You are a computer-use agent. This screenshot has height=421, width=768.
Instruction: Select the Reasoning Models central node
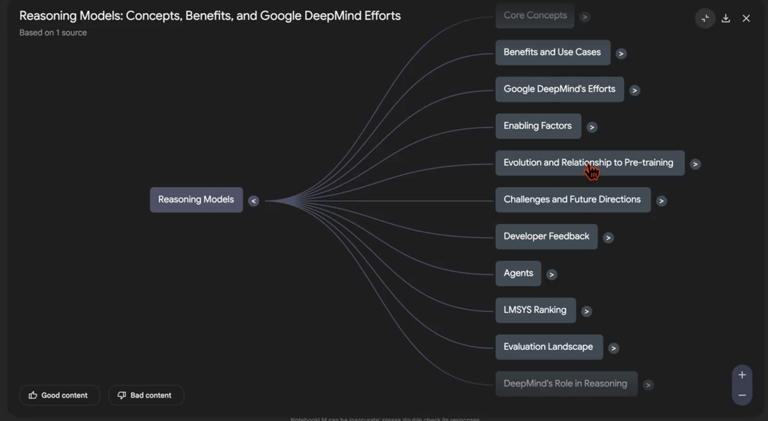tap(196, 199)
